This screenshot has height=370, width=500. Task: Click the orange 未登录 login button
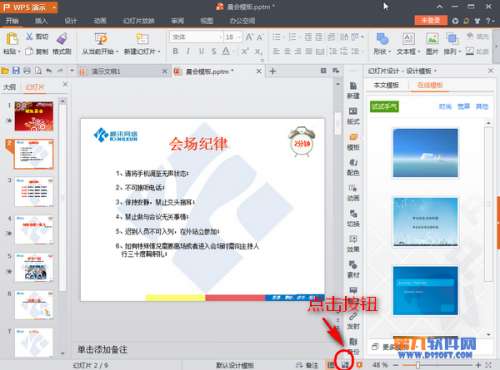coord(430,20)
